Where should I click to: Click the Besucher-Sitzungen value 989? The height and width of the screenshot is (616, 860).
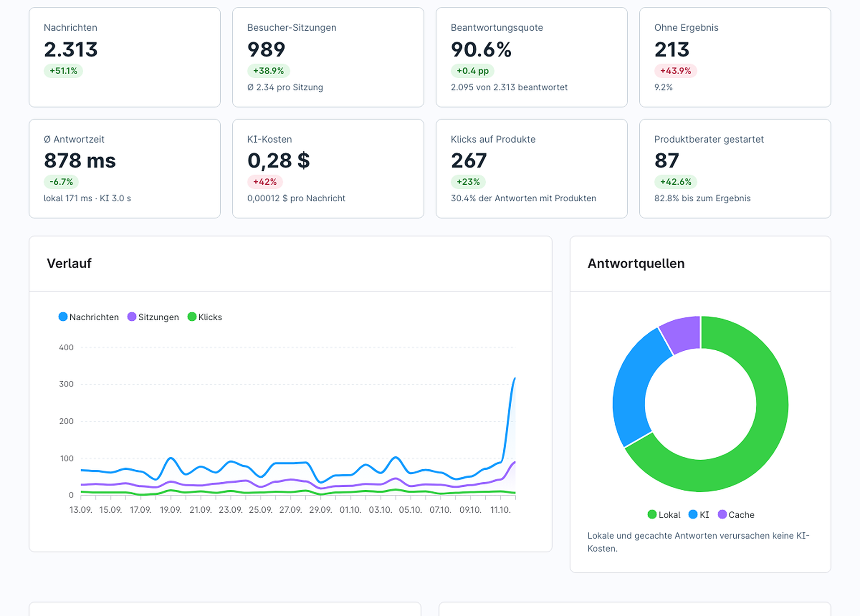pos(266,50)
